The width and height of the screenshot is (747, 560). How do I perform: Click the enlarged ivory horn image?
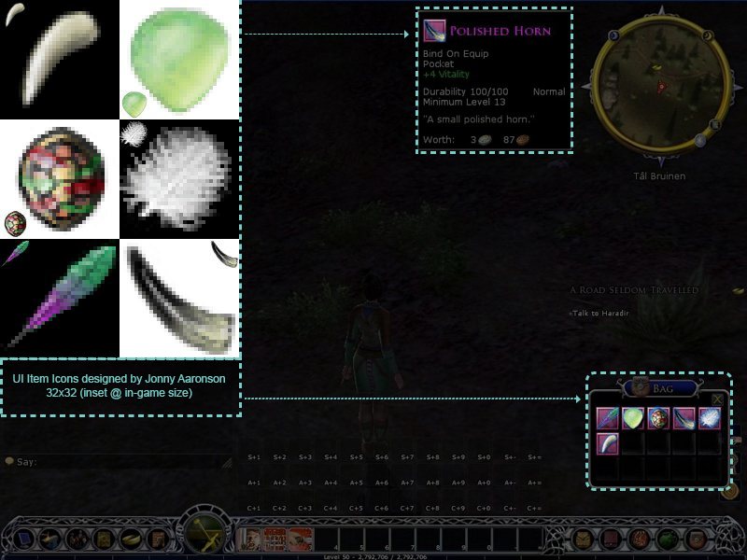pyautogui.click(x=61, y=57)
